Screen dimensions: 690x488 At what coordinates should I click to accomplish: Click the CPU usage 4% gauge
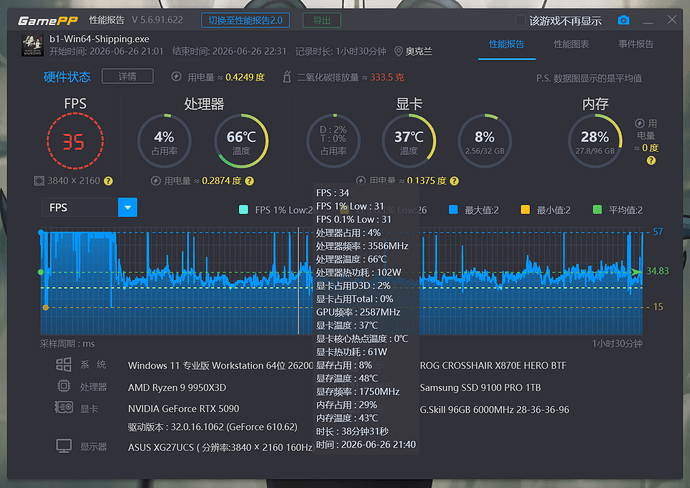(x=164, y=141)
